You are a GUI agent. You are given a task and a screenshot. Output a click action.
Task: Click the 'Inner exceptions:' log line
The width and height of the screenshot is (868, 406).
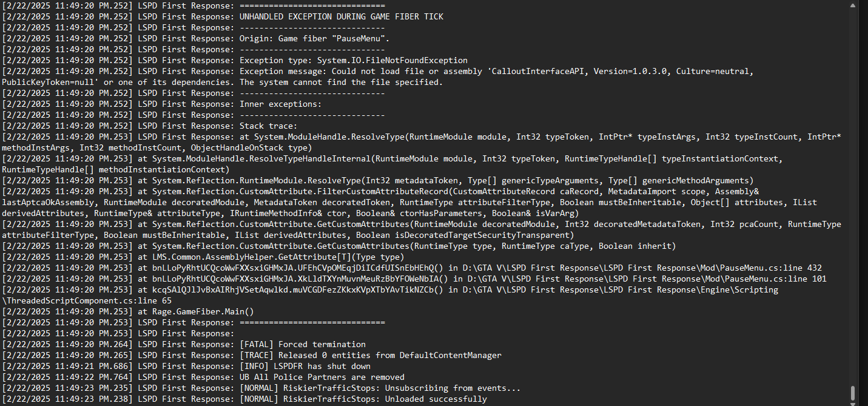click(280, 104)
